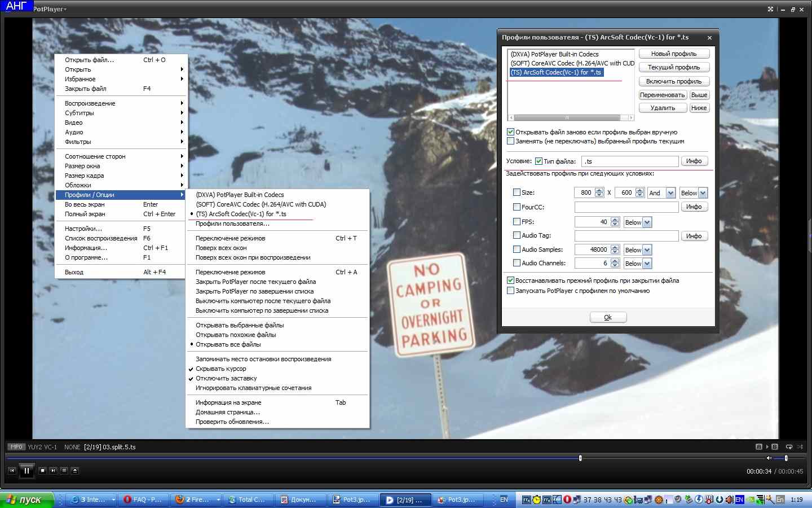Image resolution: width=812 pixels, height=508 pixels.
Task: Select 'Профили пользователя...' menu entry
Action: 232,224
